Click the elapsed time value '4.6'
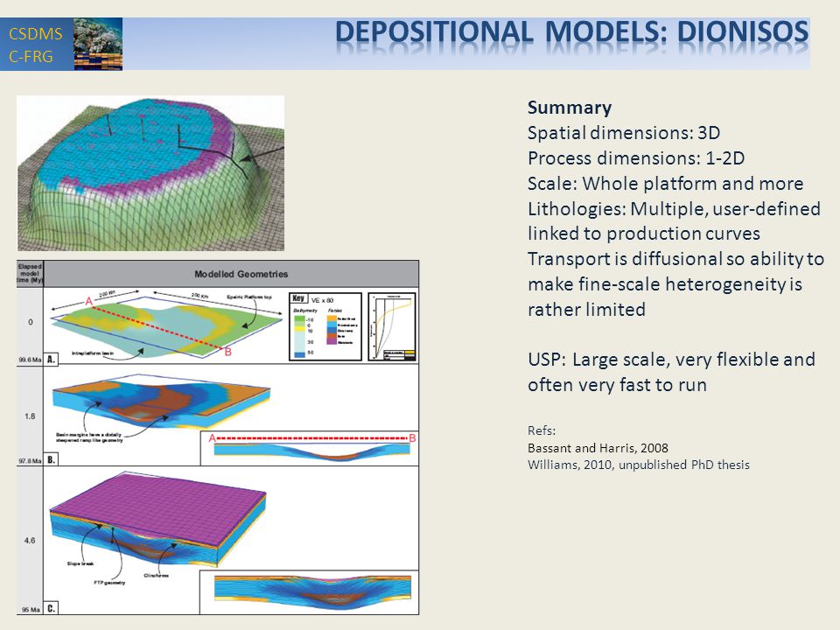The height and width of the screenshot is (630, 840). 30,540
